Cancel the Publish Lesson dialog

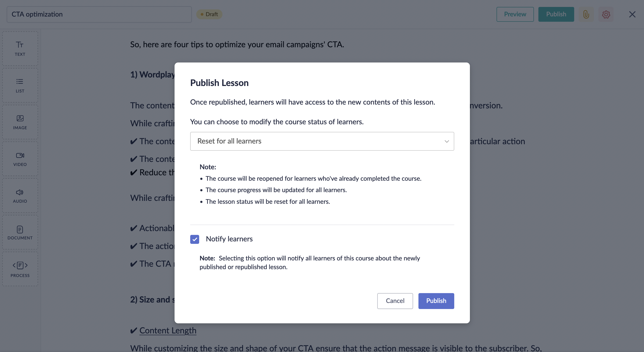point(395,301)
